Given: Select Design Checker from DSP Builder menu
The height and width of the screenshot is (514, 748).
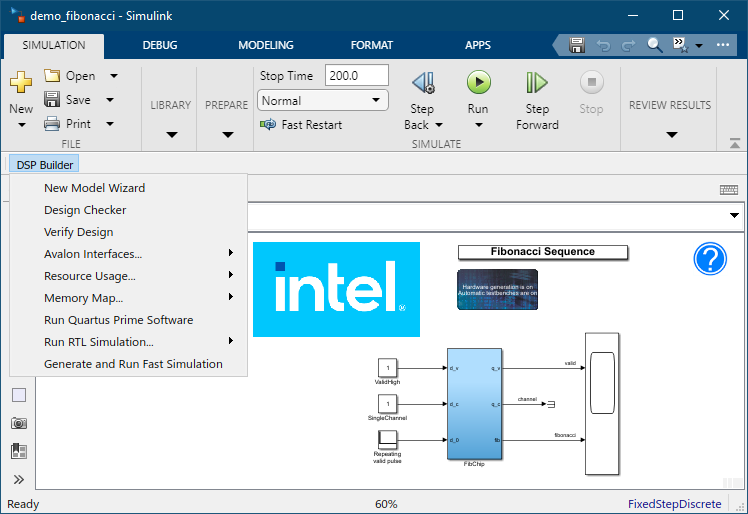Looking at the screenshot, I should click(85, 210).
